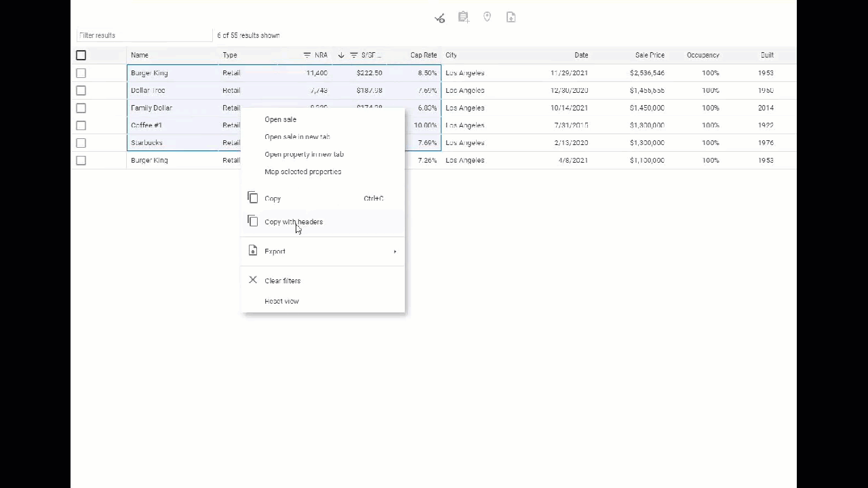Click the Filter results input field

coord(144,35)
